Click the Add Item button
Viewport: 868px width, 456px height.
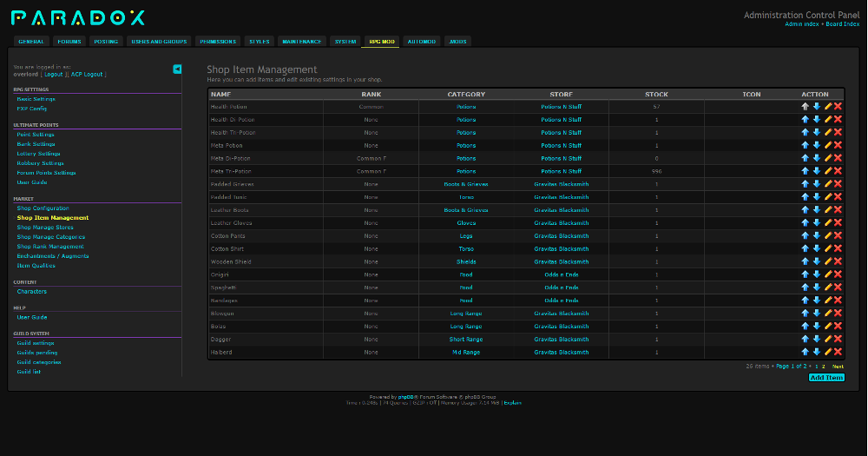pos(826,377)
